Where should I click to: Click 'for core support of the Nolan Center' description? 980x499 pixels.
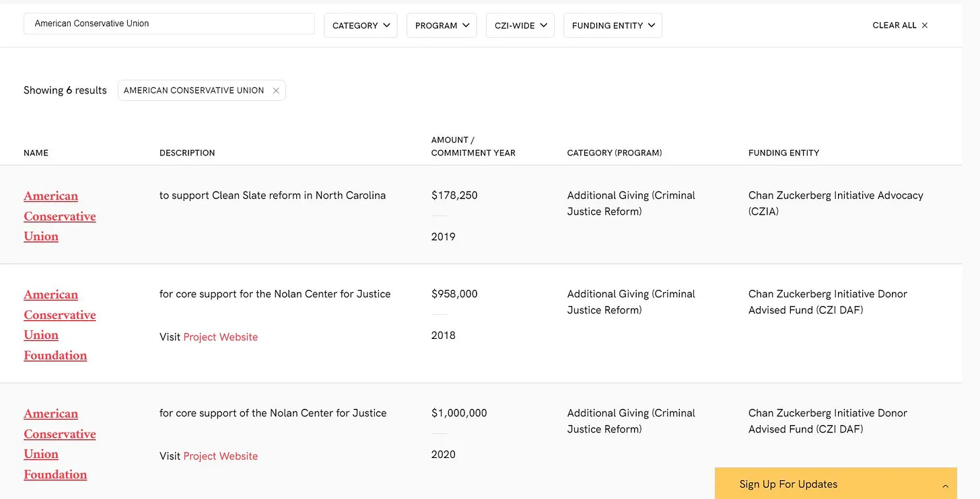273,413
